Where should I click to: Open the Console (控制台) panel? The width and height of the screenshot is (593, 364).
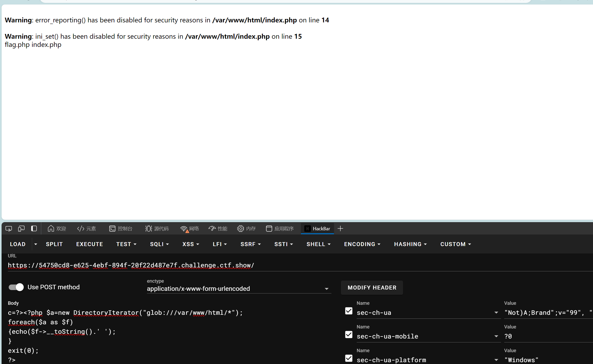coord(121,228)
